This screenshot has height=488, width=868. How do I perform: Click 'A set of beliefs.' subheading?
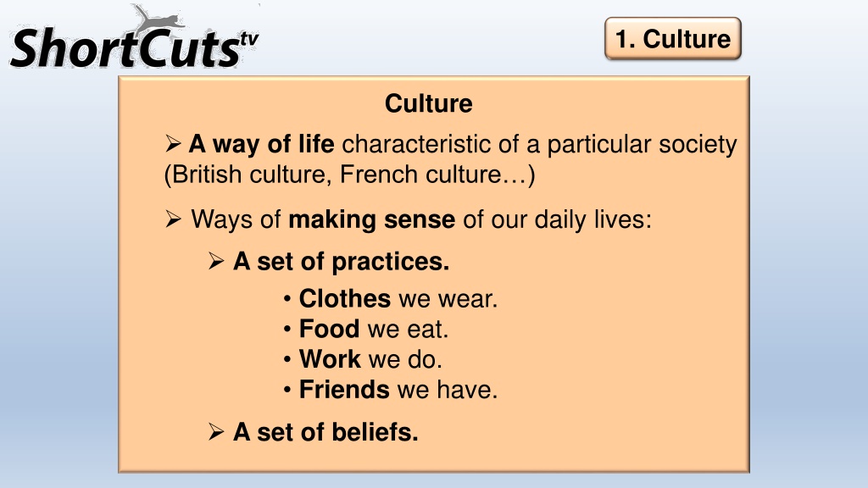[325, 432]
